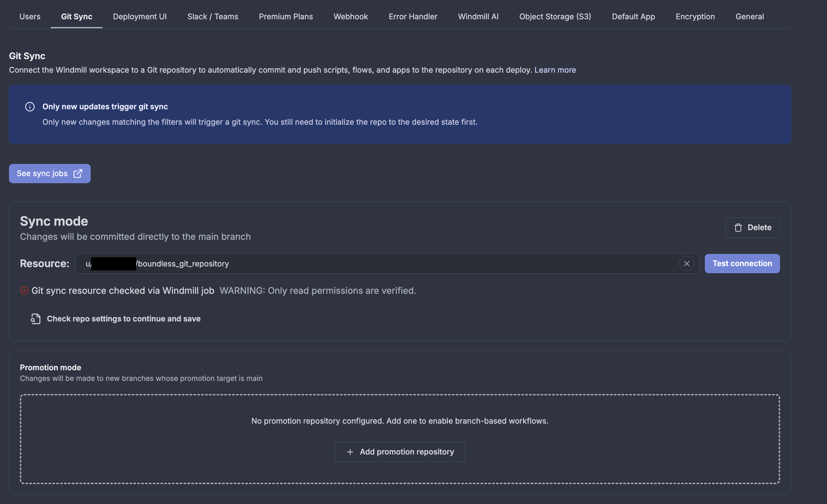The width and height of the screenshot is (827, 504).
Task: Switch to the Deployment UI tab
Action: [140, 16]
